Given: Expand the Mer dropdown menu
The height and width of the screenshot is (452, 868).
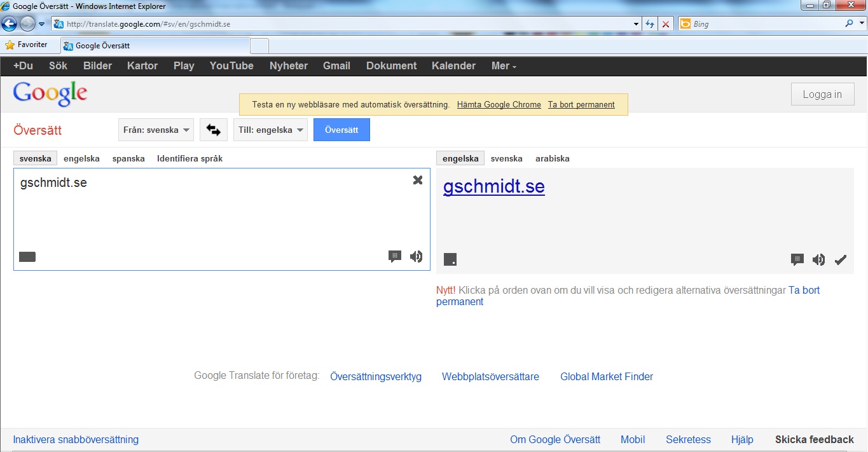Looking at the screenshot, I should (x=504, y=65).
